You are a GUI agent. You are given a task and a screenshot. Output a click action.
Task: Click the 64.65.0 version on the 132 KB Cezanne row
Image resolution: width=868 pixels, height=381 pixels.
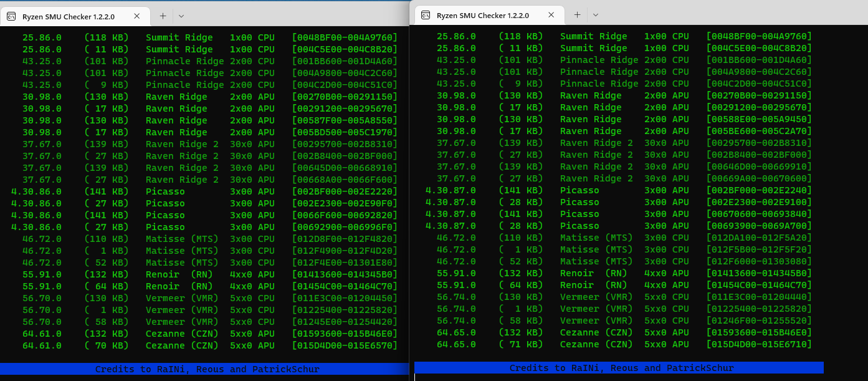456,332
